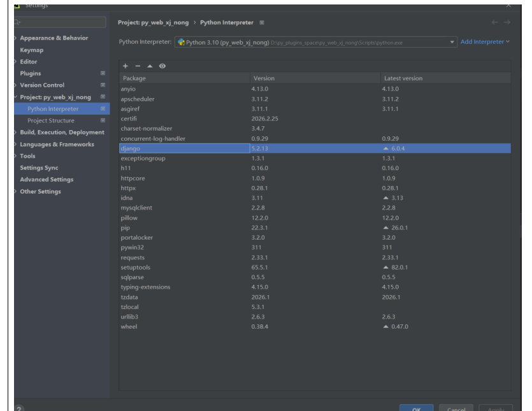
Task: Expand Other Settings section
Action: pyautogui.click(x=15, y=191)
